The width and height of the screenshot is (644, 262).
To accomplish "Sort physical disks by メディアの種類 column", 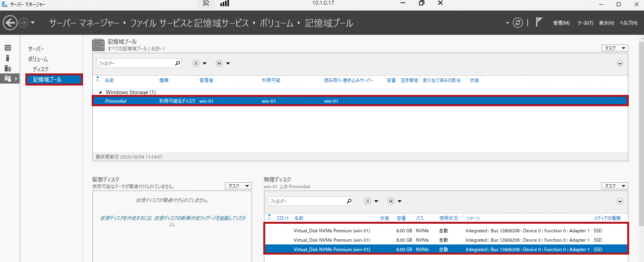I will 607,218.
